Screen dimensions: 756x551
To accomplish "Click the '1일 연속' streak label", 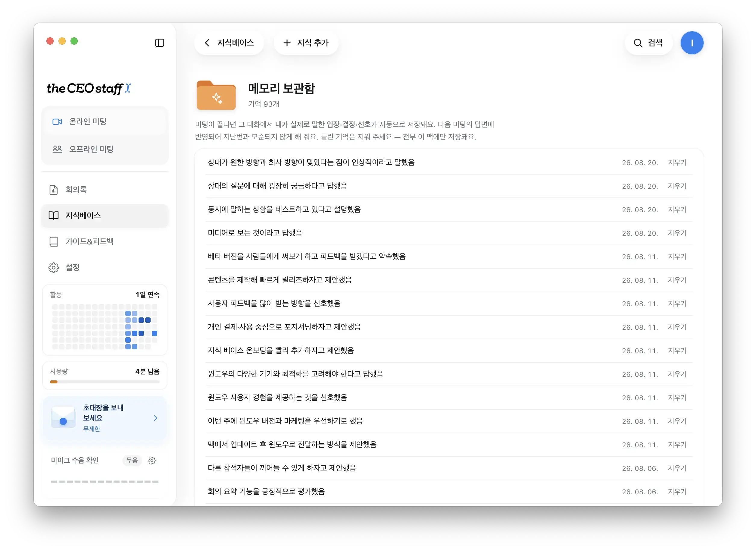I will coord(147,295).
